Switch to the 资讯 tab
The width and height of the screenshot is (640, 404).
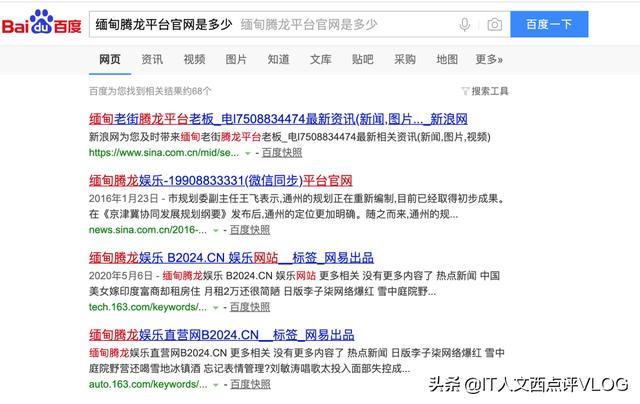(152, 60)
